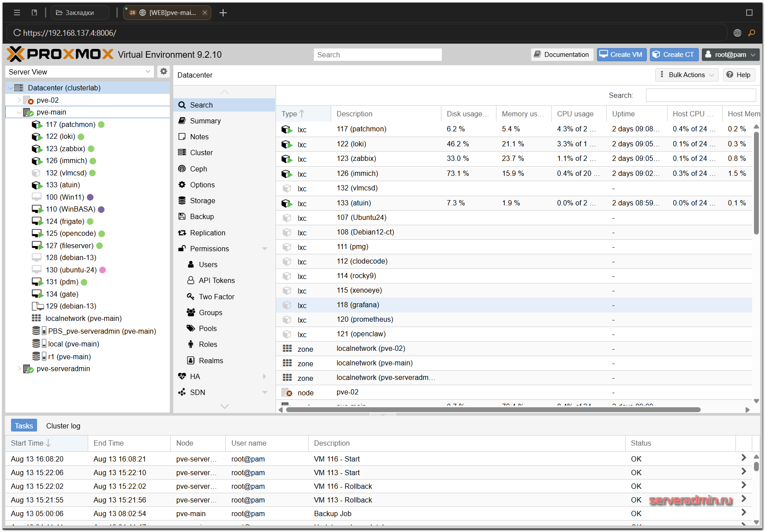Select the pve-02 offline node icon
This screenshot has width=765, height=532.
point(28,100)
